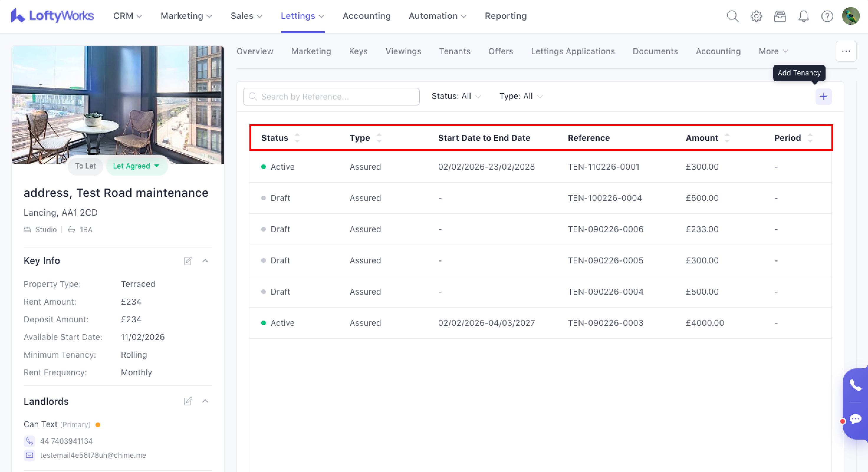Switch to the Tenants tab
This screenshot has height=472, width=868.
(454, 51)
